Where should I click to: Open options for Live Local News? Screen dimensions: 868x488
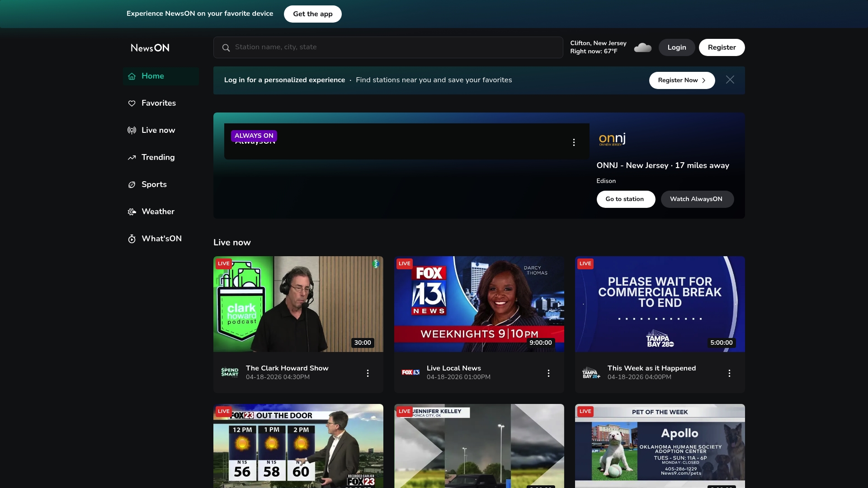[x=548, y=373]
